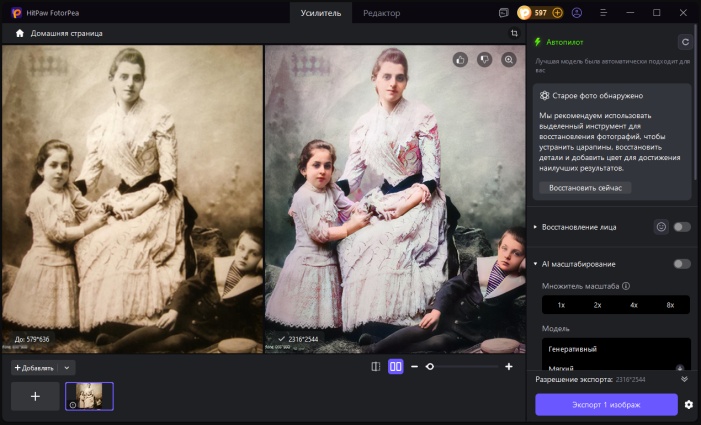Select the 2x scale multiplier
The width and height of the screenshot is (701, 425).
coord(597,305)
